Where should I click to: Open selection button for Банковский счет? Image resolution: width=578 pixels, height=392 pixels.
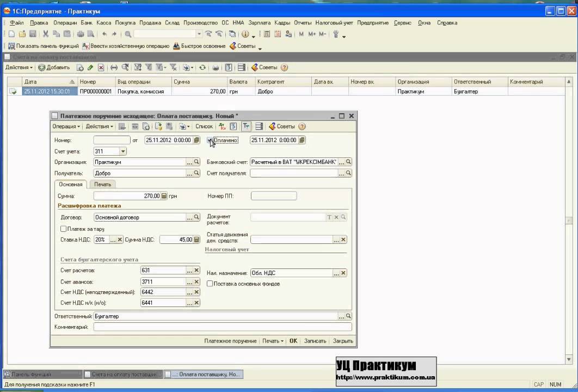tap(342, 162)
